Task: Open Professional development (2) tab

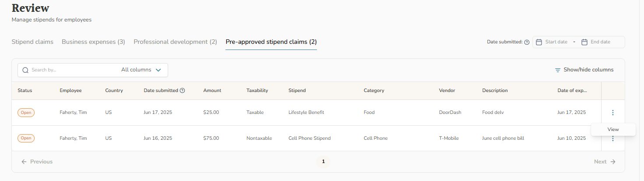Action: point(175,42)
